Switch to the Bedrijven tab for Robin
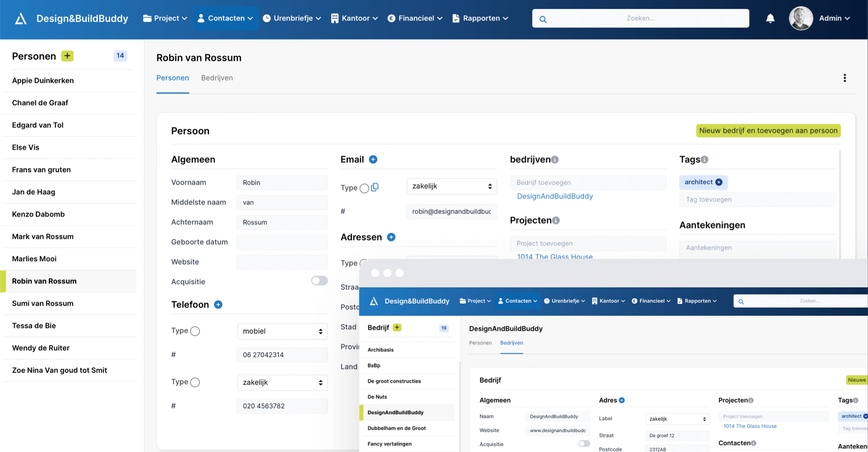 click(217, 78)
